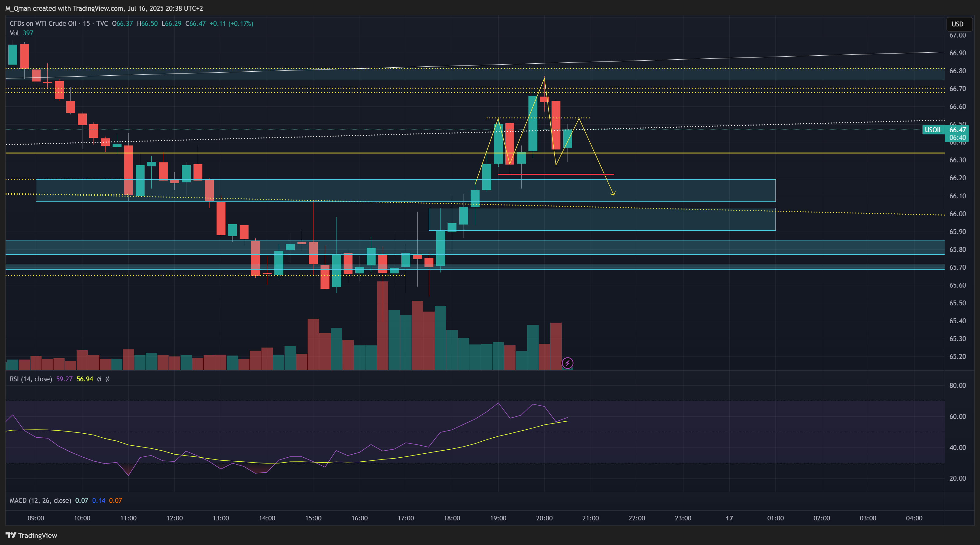Click the 20:00 time axis label
Screen dimensions: 980x545
[x=544, y=518]
